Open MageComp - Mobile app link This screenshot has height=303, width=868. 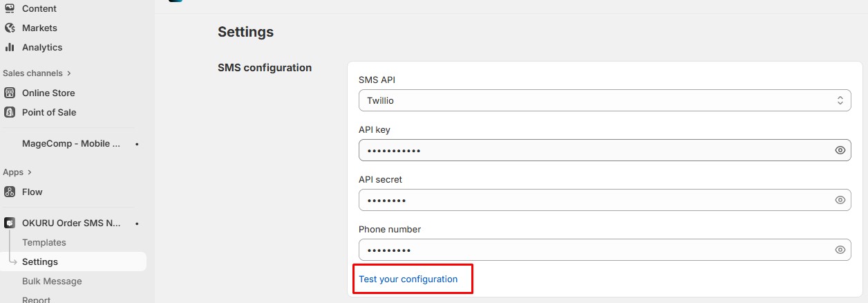pyautogui.click(x=71, y=144)
